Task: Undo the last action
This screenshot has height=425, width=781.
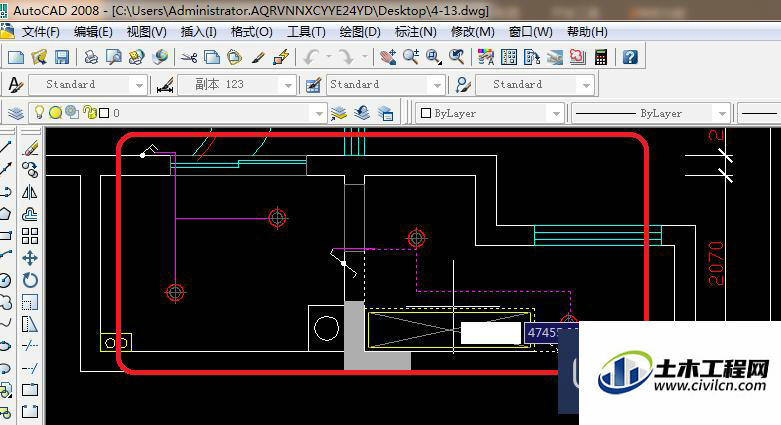Action: (311, 57)
